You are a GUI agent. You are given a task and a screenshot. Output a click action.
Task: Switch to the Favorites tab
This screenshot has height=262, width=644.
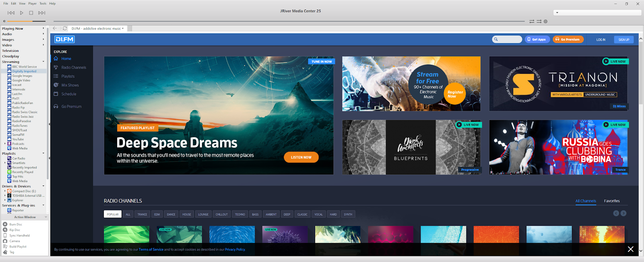[612, 201]
